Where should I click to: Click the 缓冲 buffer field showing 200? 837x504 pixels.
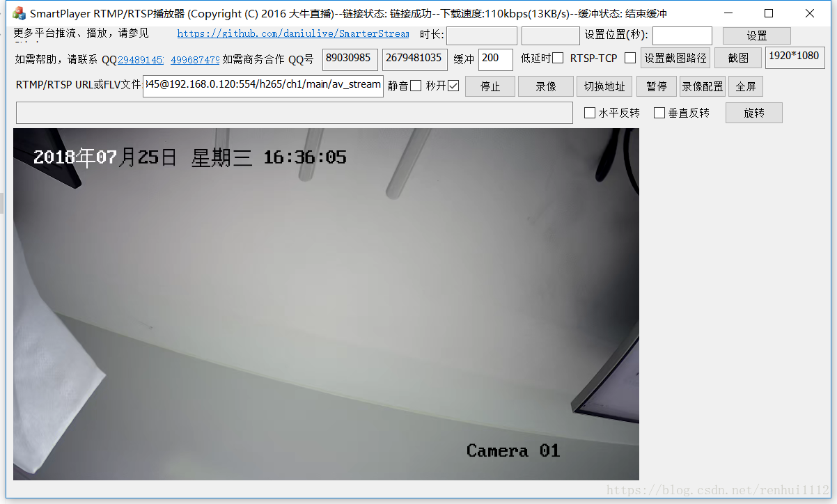[x=496, y=59]
